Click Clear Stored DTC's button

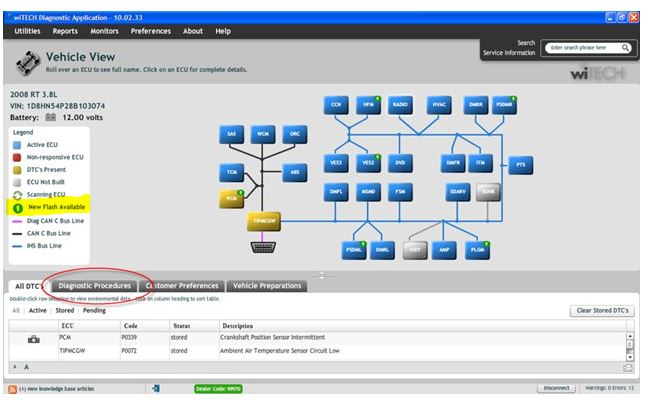pos(603,311)
